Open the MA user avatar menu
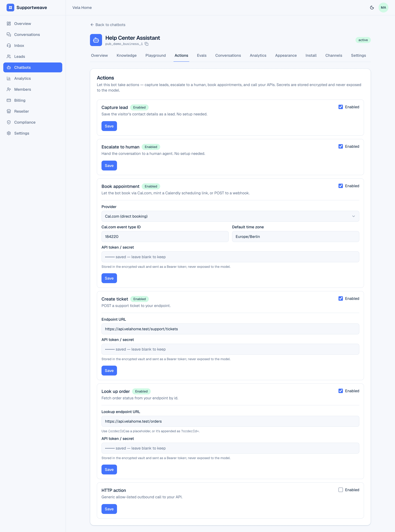395x532 pixels. tap(383, 8)
